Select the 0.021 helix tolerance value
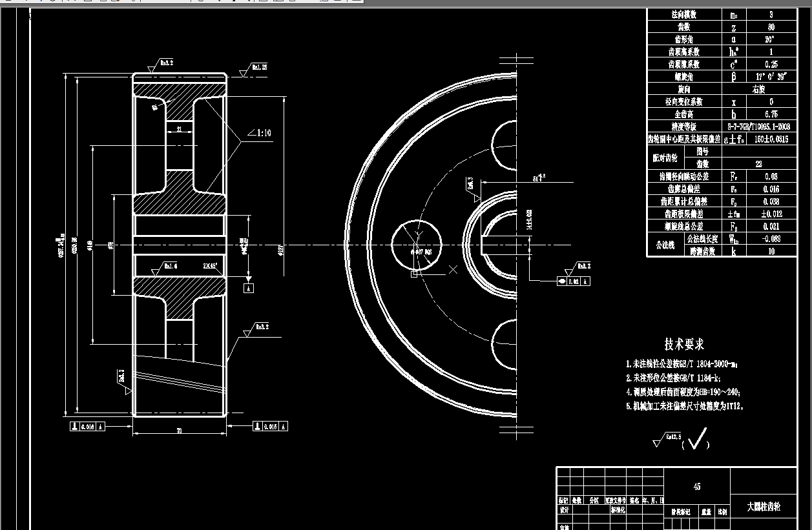This screenshot has width=812, height=530. 771,226
